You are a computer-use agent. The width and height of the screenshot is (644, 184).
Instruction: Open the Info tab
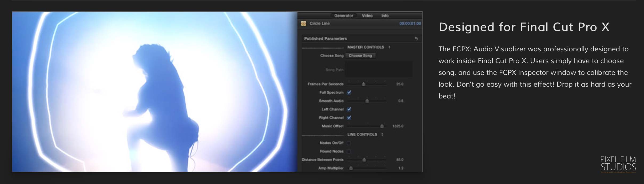pyautogui.click(x=385, y=16)
